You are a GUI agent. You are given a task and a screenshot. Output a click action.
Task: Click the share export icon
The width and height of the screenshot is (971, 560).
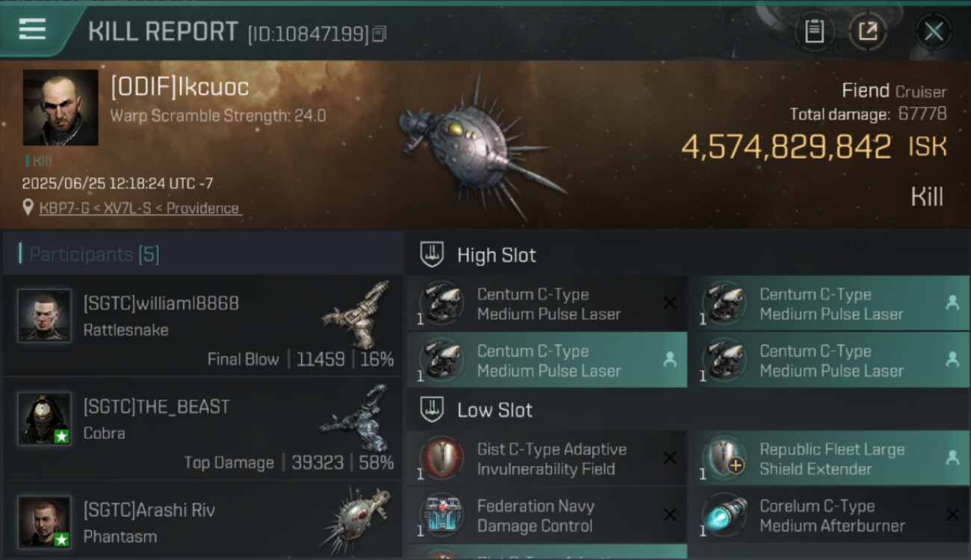point(867,31)
